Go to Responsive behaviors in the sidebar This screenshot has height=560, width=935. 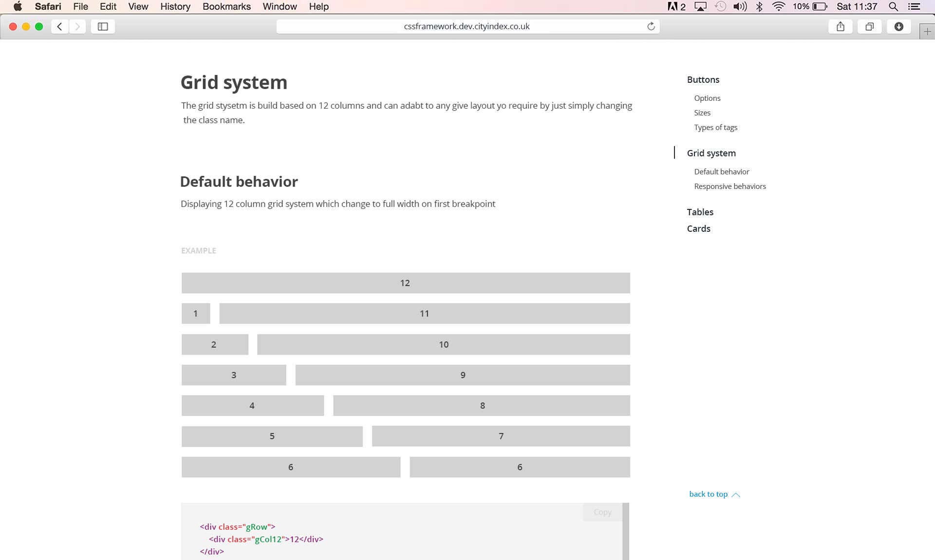click(x=729, y=187)
